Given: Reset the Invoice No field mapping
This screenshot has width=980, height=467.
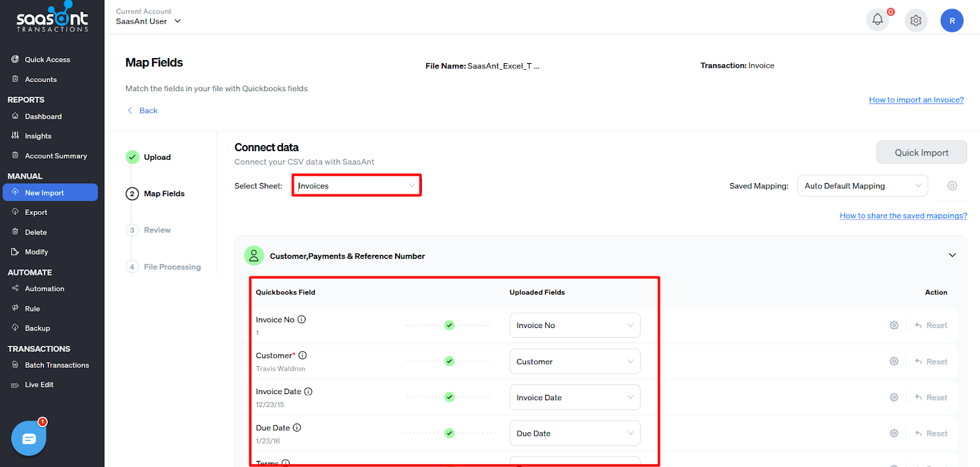Looking at the screenshot, I should tap(931, 326).
